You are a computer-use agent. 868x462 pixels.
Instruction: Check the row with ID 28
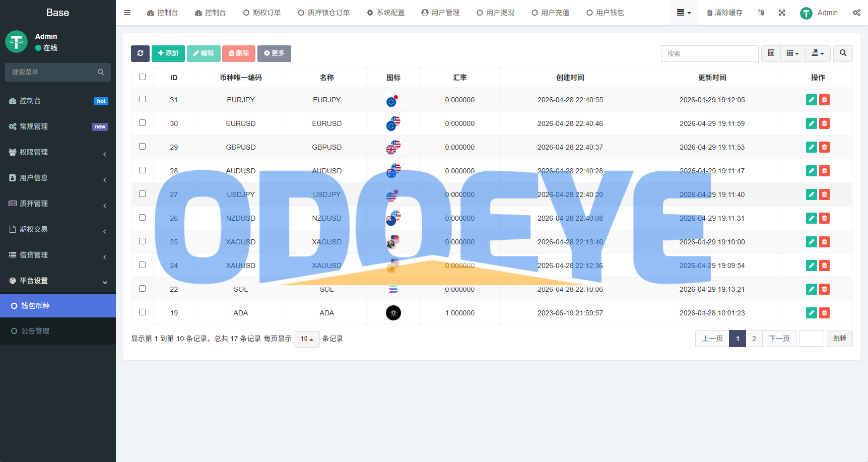tap(142, 170)
